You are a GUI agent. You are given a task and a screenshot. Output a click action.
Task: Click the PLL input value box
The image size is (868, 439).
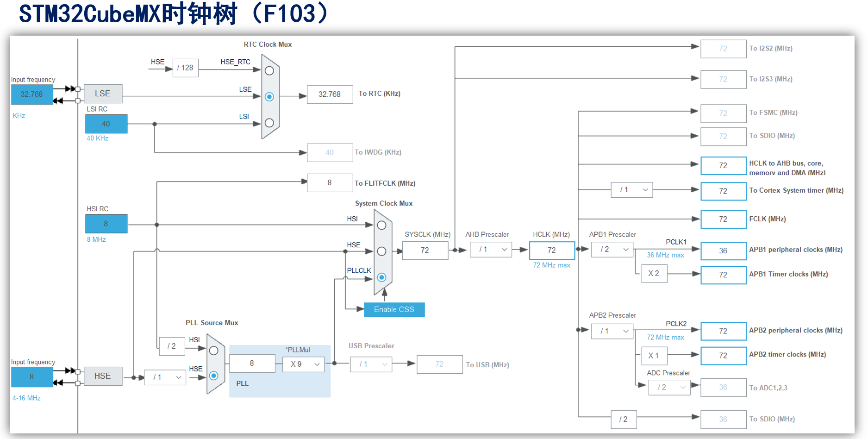[252, 364]
